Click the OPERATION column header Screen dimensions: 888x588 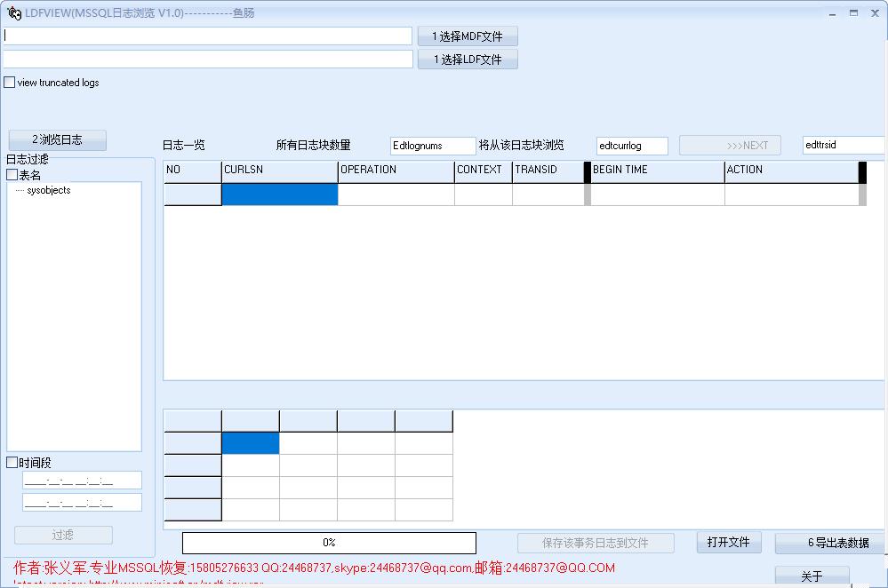[x=396, y=172]
